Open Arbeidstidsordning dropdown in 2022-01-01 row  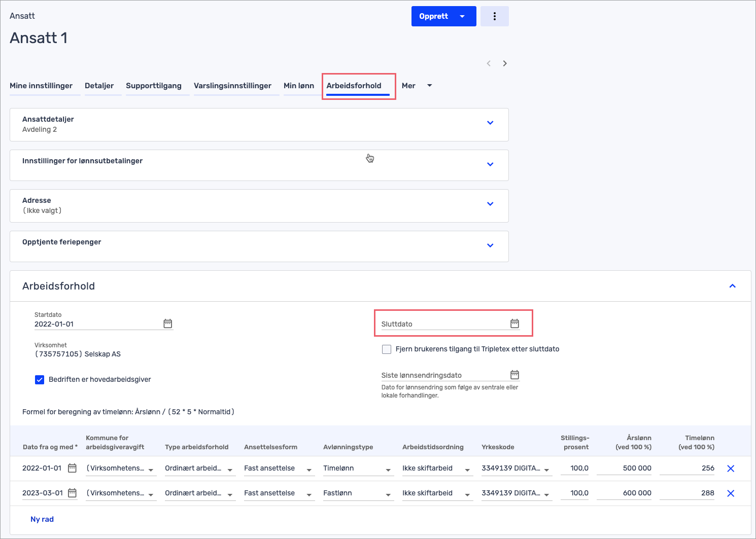[437, 469]
